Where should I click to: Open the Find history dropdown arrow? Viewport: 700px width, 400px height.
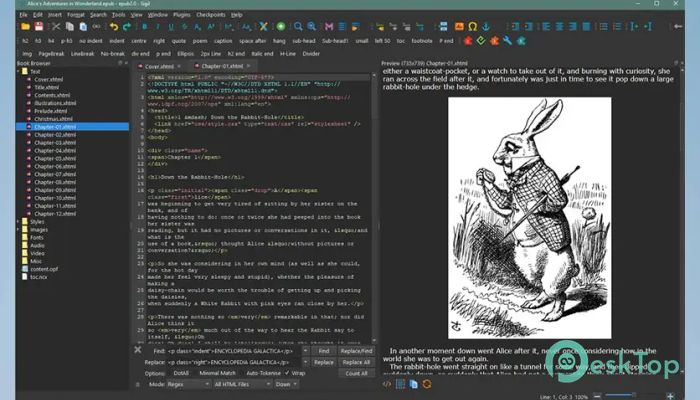pos(305,351)
